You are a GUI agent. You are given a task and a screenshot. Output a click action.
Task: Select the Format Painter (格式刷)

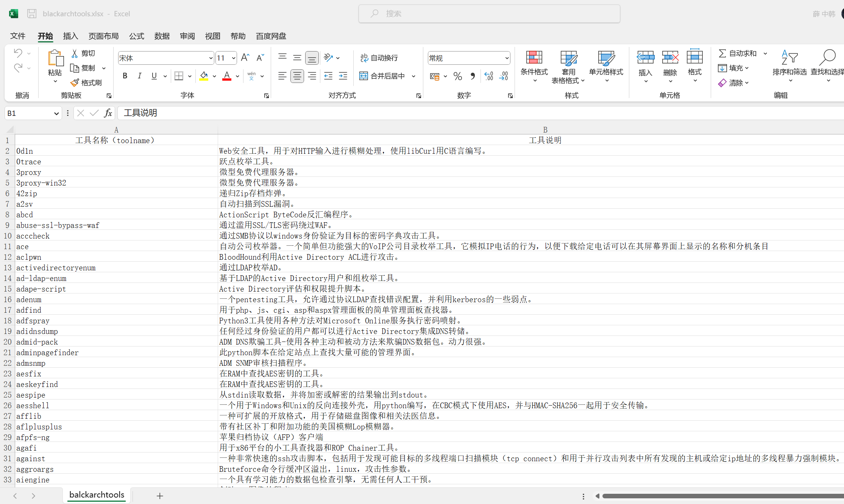pos(86,83)
